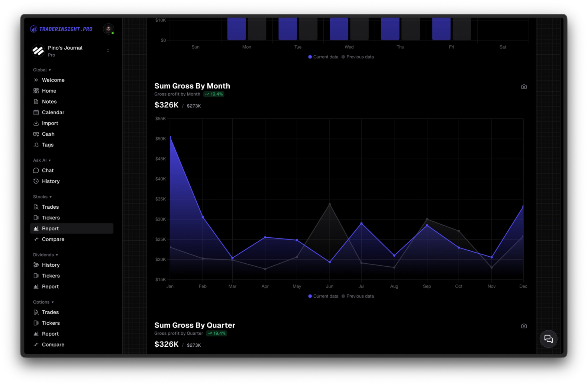Click the Sum Gross By Quarter heading
This screenshot has width=588, height=385.
tap(195, 325)
